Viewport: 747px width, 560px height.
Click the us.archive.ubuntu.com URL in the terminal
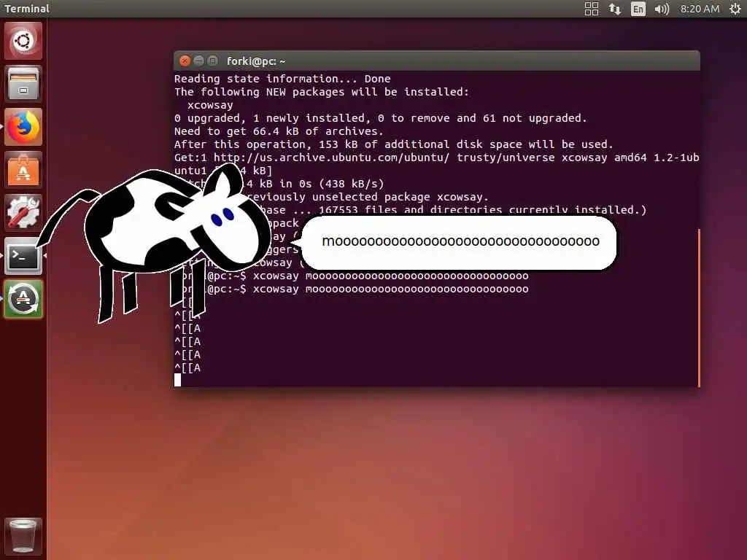(x=331, y=157)
